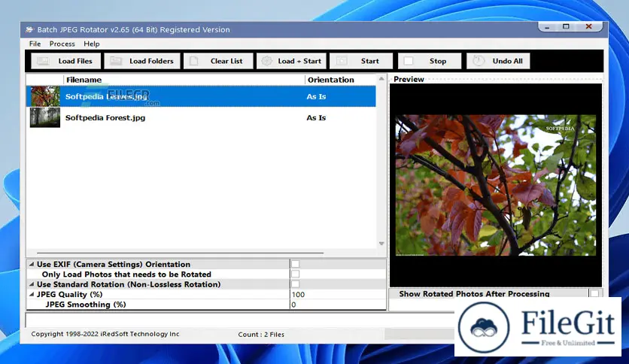The image size is (629, 364).
Task: Enable Use EXIF Orientation checkbox
Action: tap(295, 264)
